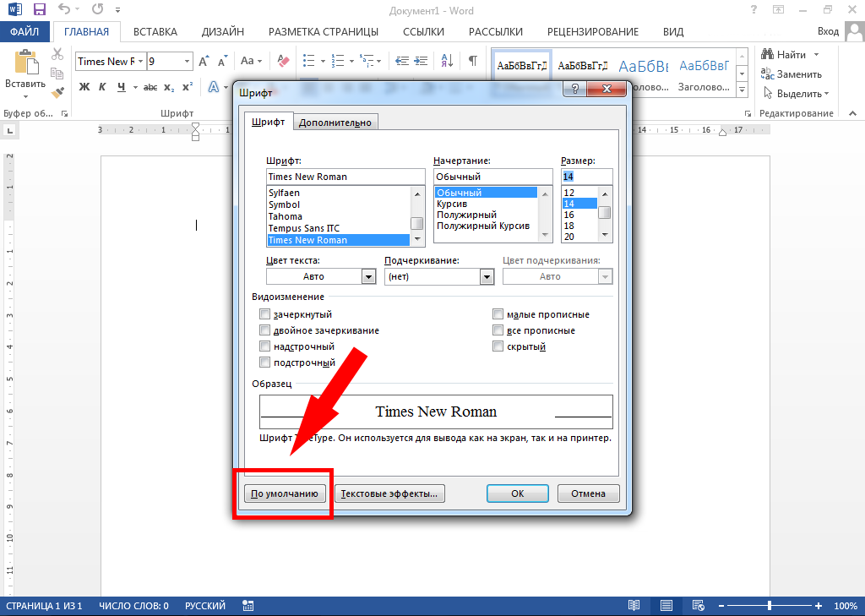Image resolution: width=865 pixels, height=616 pixels.
Task: Enable the зачеркнутый checkbox
Action: click(265, 314)
